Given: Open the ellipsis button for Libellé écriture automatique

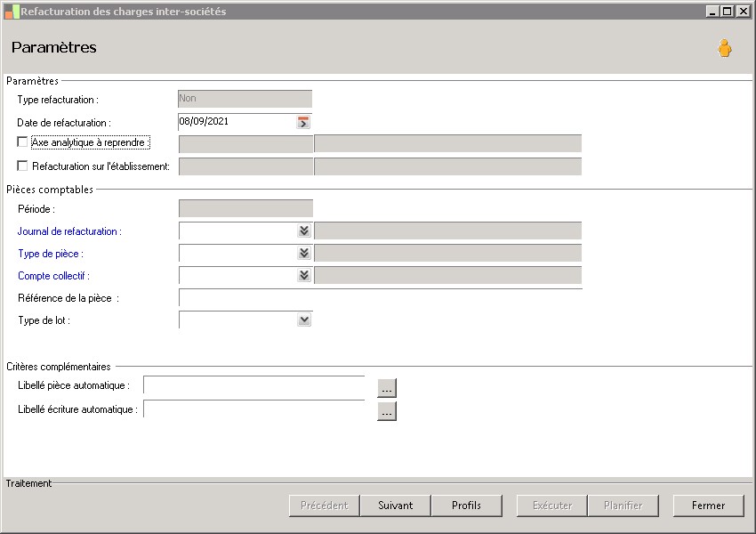Looking at the screenshot, I should (387, 411).
